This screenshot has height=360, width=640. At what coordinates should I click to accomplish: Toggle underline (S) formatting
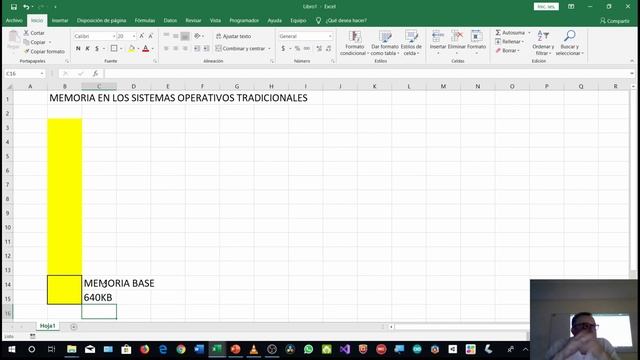[x=97, y=49]
